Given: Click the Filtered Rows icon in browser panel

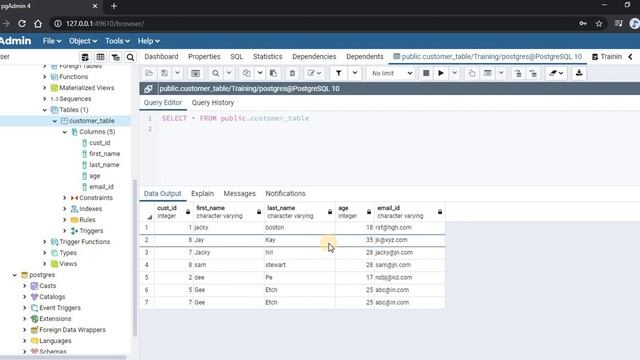Looking at the screenshot, I should 116,57.
